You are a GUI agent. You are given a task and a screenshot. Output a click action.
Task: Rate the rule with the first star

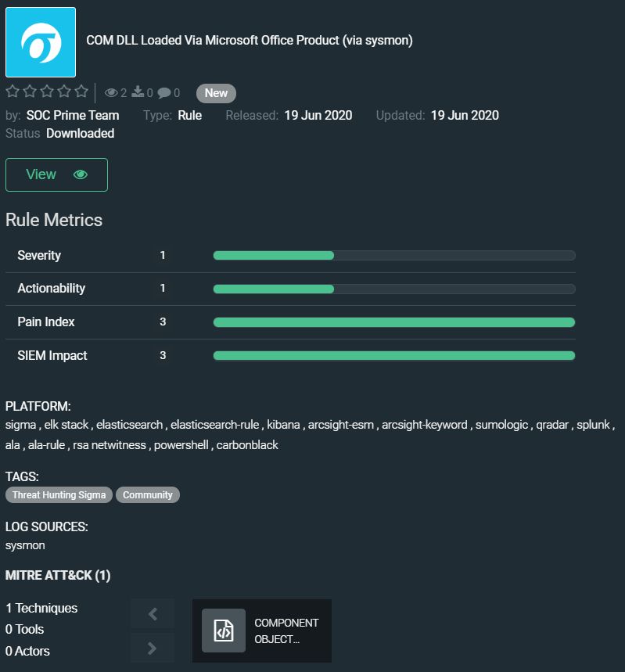point(13,92)
